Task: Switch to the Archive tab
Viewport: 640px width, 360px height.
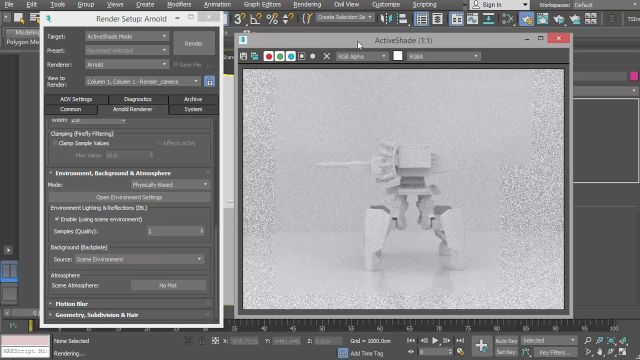Action: pyautogui.click(x=193, y=99)
